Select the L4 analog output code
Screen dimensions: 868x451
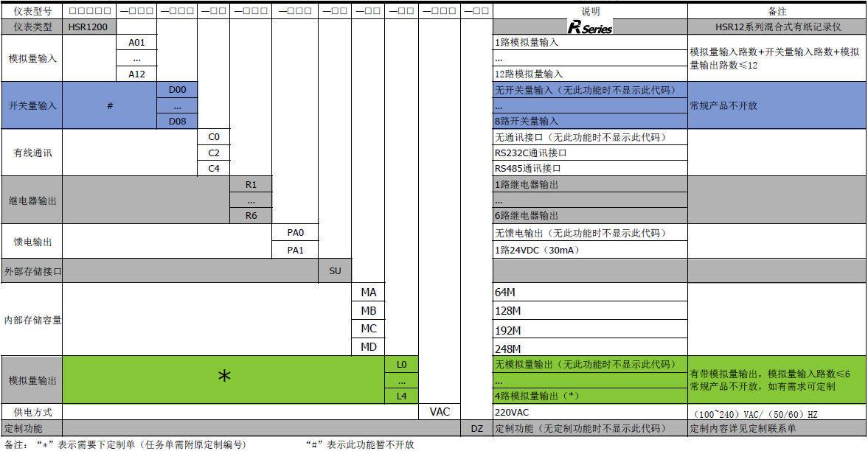(401, 396)
